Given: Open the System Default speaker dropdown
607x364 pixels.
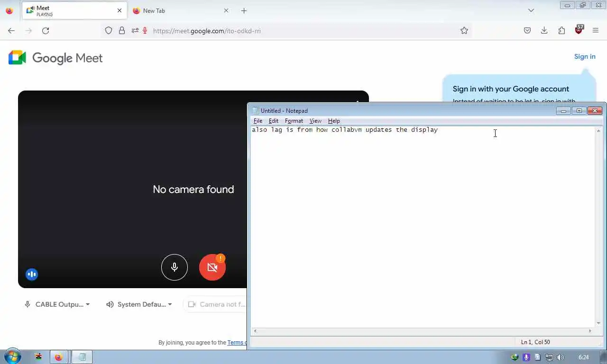Looking at the screenshot, I should [x=139, y=304].
